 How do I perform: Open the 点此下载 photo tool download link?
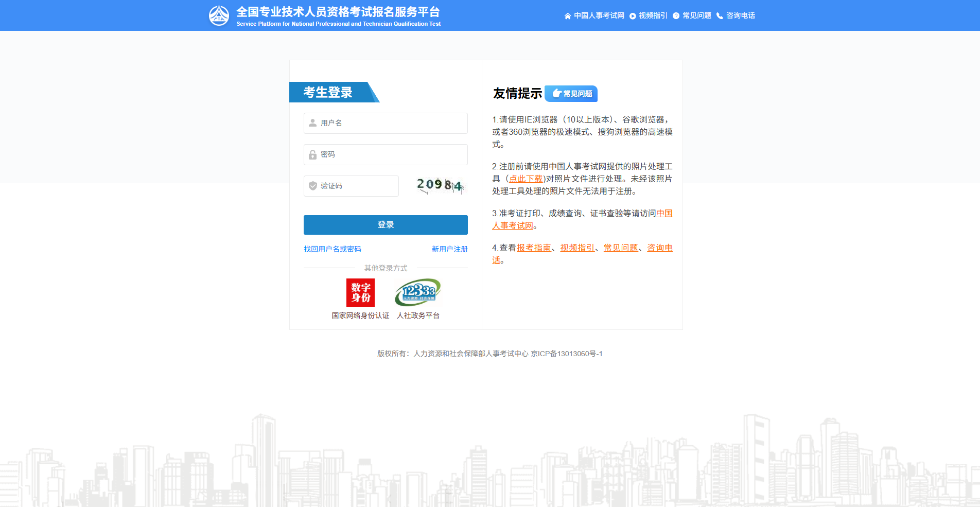(x=526, y=179)
